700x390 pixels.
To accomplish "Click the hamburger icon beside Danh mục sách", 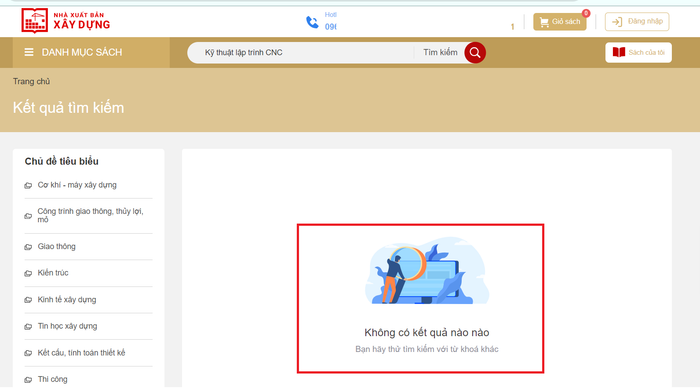I will click(x=29, y=52).
